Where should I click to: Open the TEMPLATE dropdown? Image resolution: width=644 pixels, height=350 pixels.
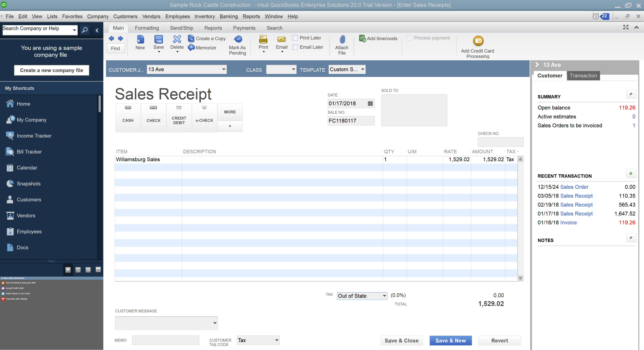362,69
